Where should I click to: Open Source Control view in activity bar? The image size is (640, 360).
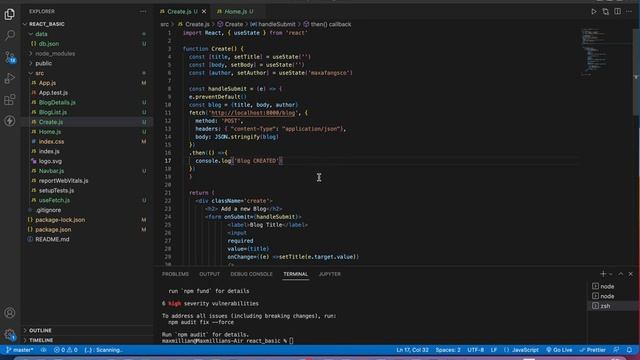coord(9,57)
